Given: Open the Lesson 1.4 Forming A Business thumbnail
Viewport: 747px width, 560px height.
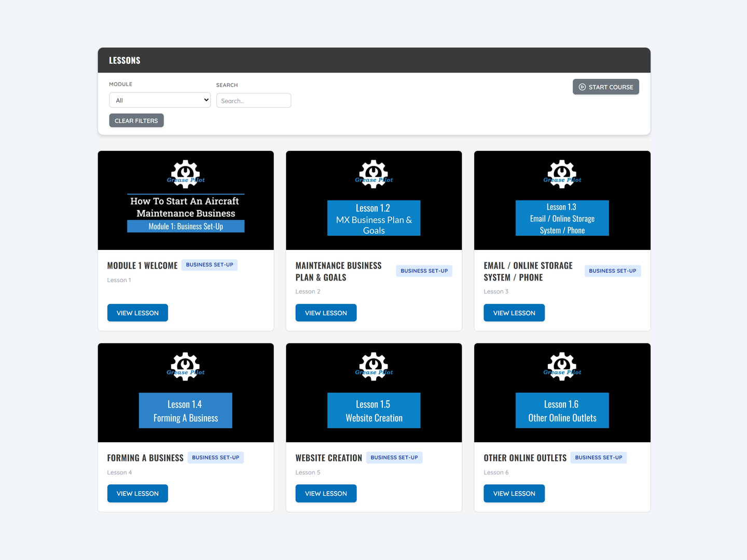Looking at the screenshot, I should pos(186,393).
